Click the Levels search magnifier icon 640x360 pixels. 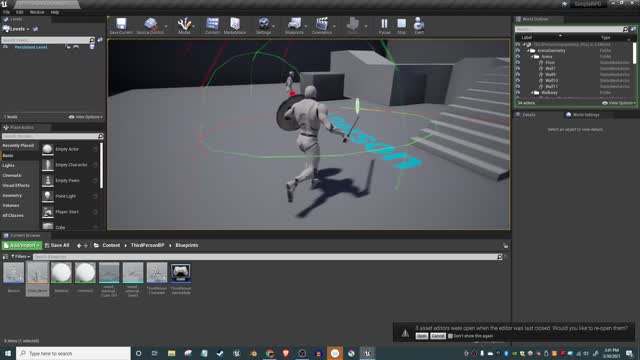click(x=92, y=40)
